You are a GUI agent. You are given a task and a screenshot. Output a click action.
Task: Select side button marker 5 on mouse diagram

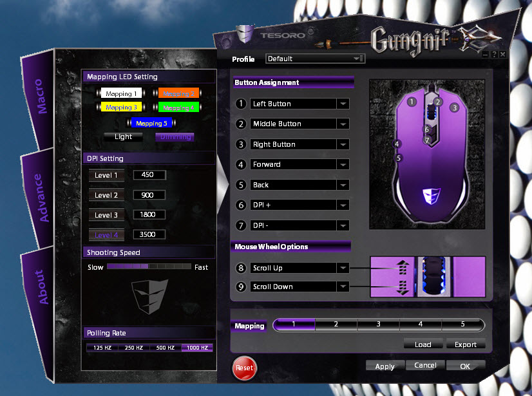click(x=399, y=158)
